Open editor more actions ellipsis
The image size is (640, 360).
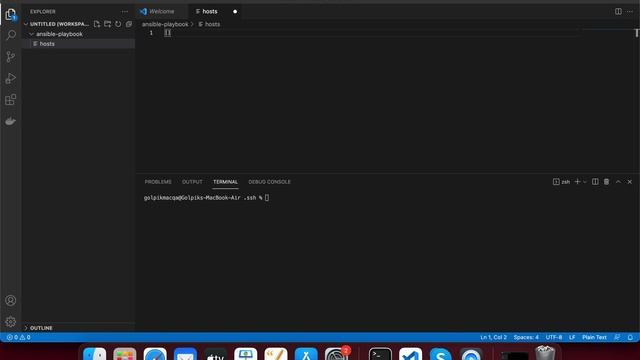pyautogui.click(x=630, y=11)
